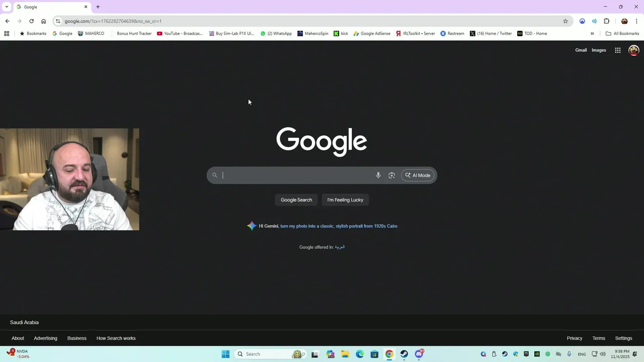This screenshot has height=362, width=644.
Task: Search by image with Lens icon
Action: pos(391,175)
